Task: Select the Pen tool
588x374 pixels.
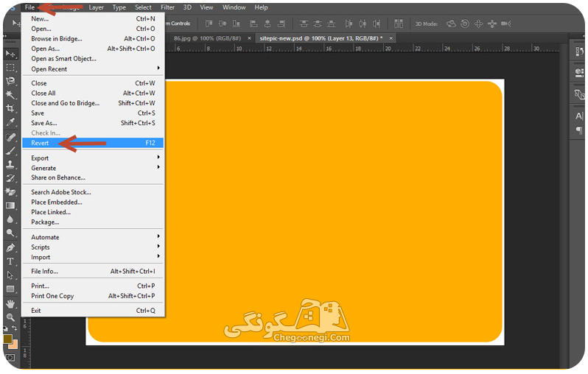Action: tap(10, 247)
